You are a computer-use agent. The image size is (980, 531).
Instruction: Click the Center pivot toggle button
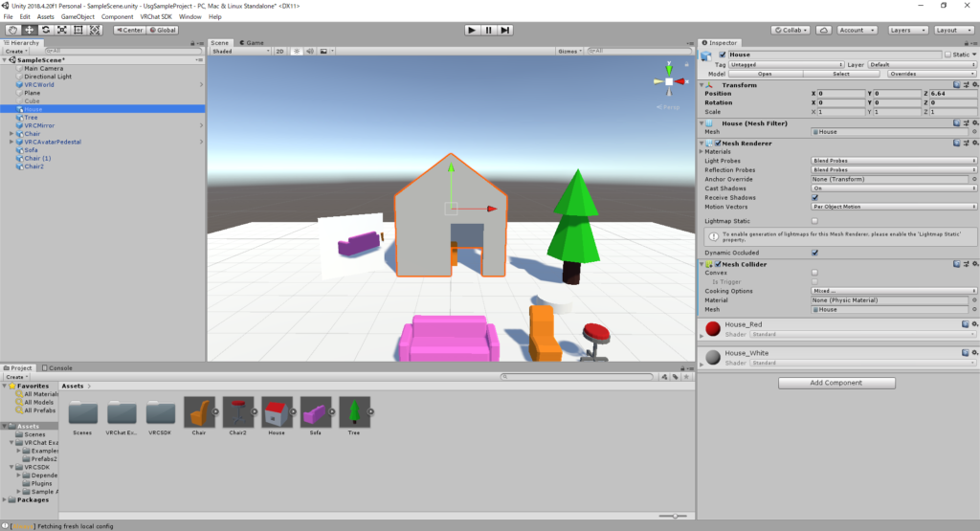pyautogui.click(x=129, y=30)
